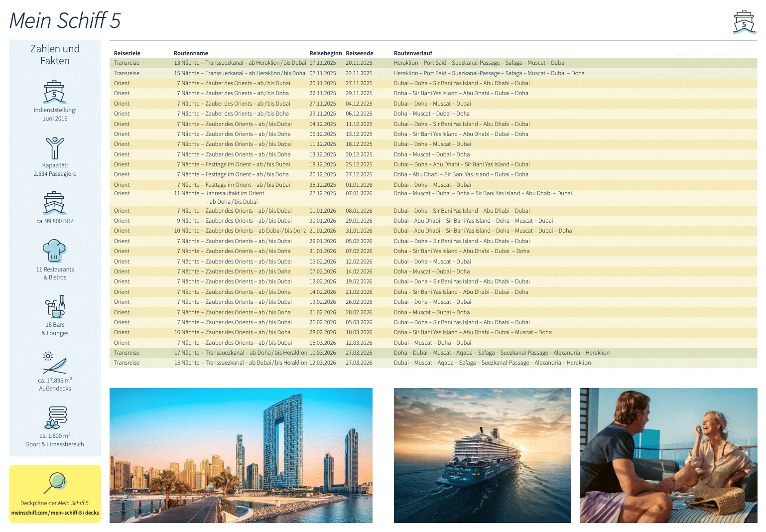The image size is (766, 532).
Task: Click the magnifying glass deck plans icon
Action: [55, 483]
